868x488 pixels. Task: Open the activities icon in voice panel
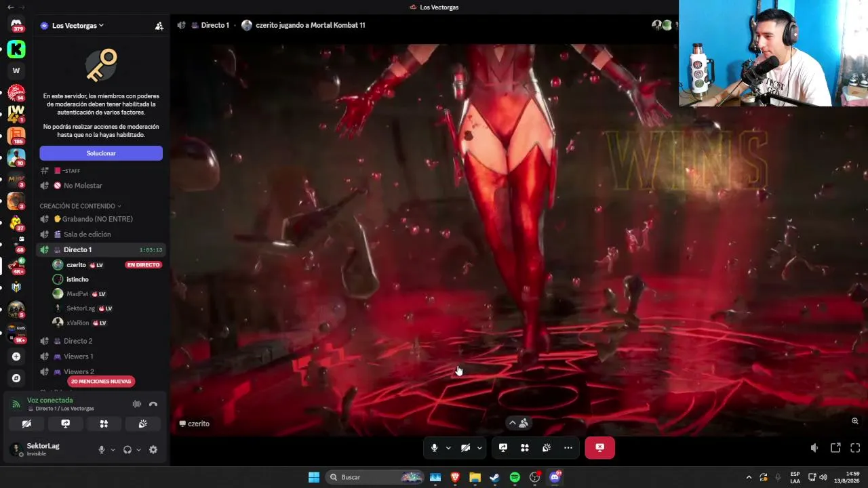click(104, 424)
